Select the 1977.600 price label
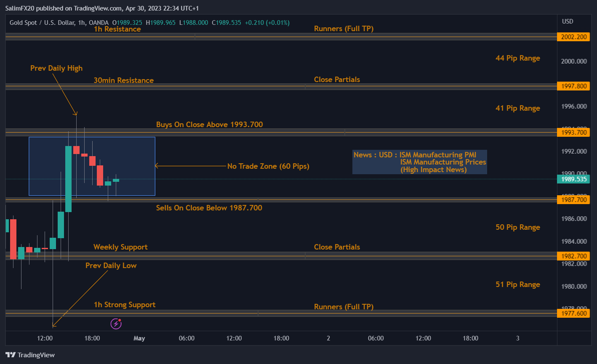Viewport: 597px width, 364px height. [573, 313]
